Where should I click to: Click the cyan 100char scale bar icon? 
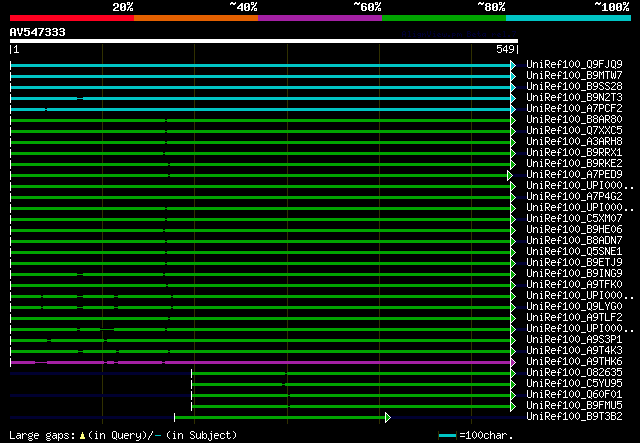coord(447,436)
